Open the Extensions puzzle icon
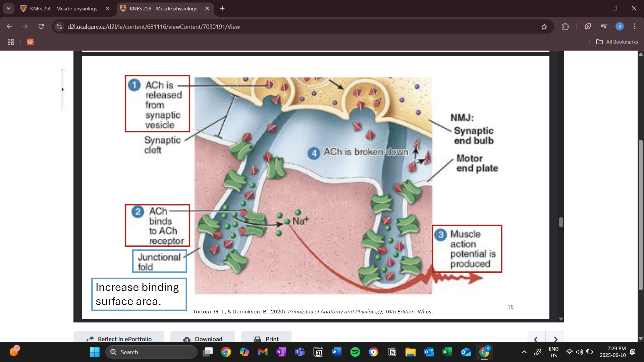The image size is (644, 362). 566,26
